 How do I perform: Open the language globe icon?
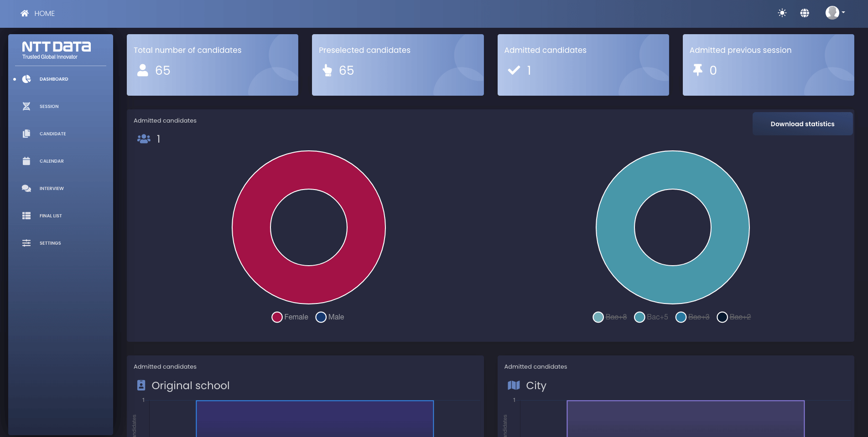tap(805, 13)
